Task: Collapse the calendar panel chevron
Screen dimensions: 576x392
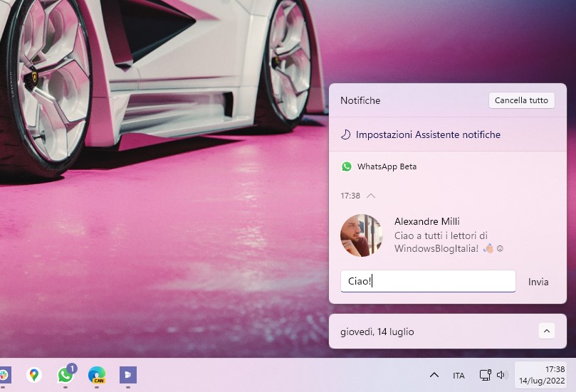Action: pyautogui.click(x=547, y=331)
